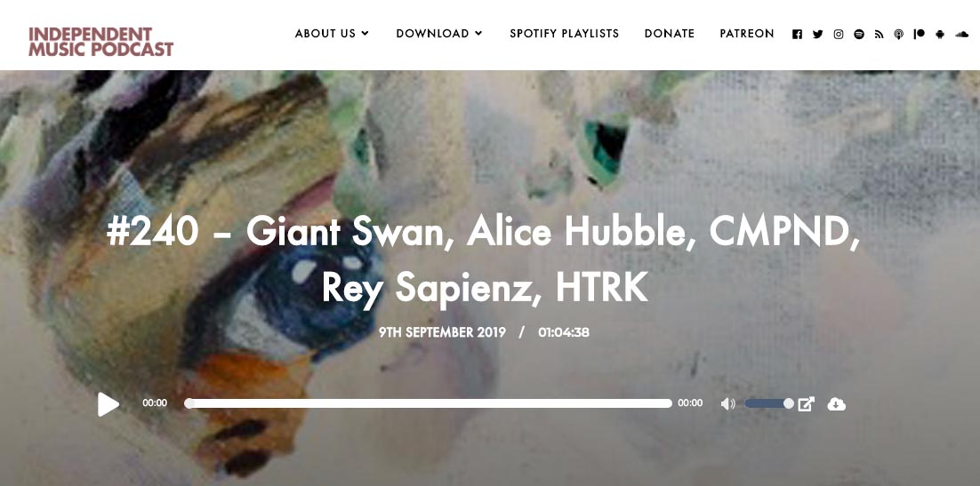Play the podcast episode
The width and height of the screenshot is (980, 486).
(x=108, y=404)
